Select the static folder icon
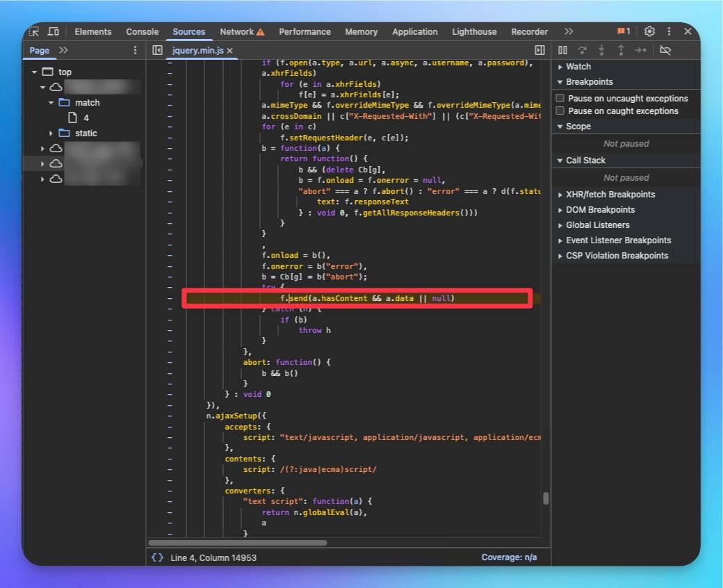This screenshot has width=723, height=588. point(65,133)
